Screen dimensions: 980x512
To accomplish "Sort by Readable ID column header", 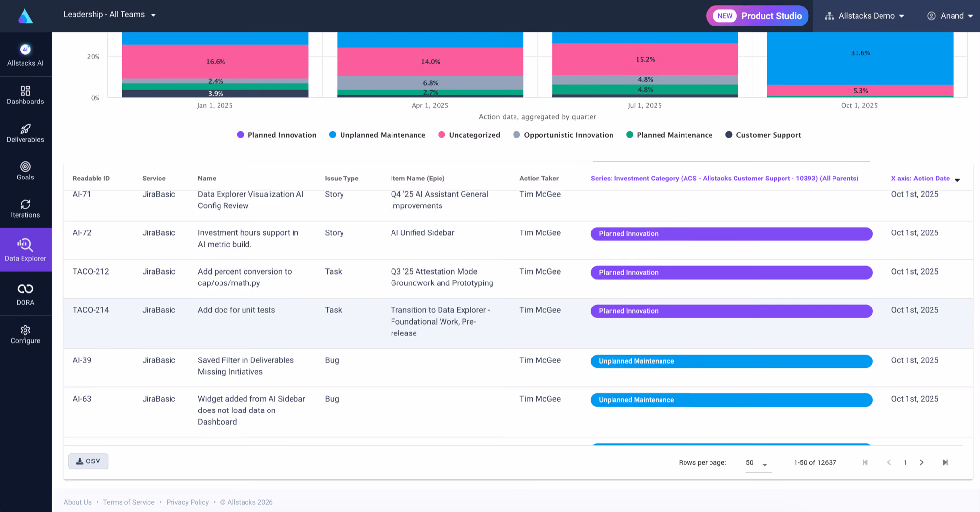I will click(91, 179).
